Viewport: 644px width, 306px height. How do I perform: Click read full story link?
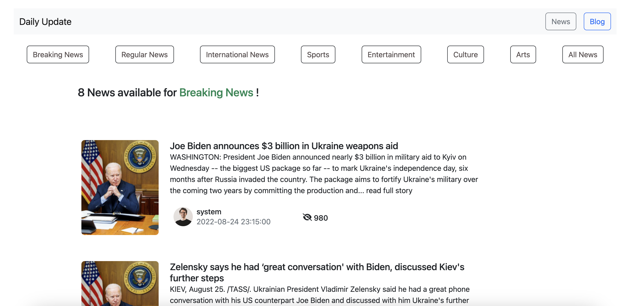(389, 191)
